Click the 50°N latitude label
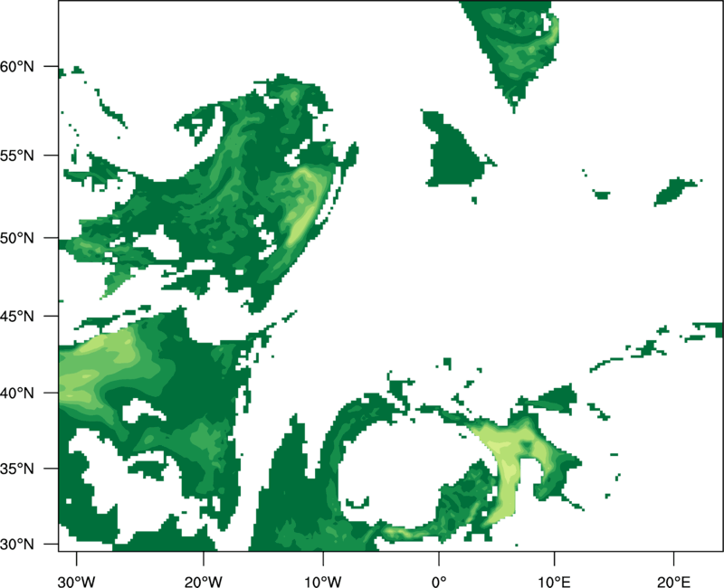The height and width of the screenshot is (588, 724). pyautogui.click(x=17, y=239)
